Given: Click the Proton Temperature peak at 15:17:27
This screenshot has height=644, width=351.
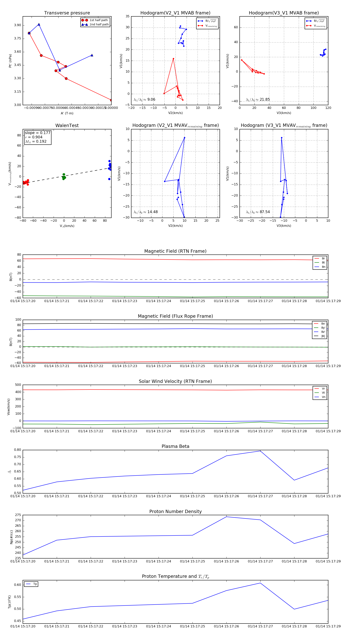Looking at the screenshot, I should 260,583.
